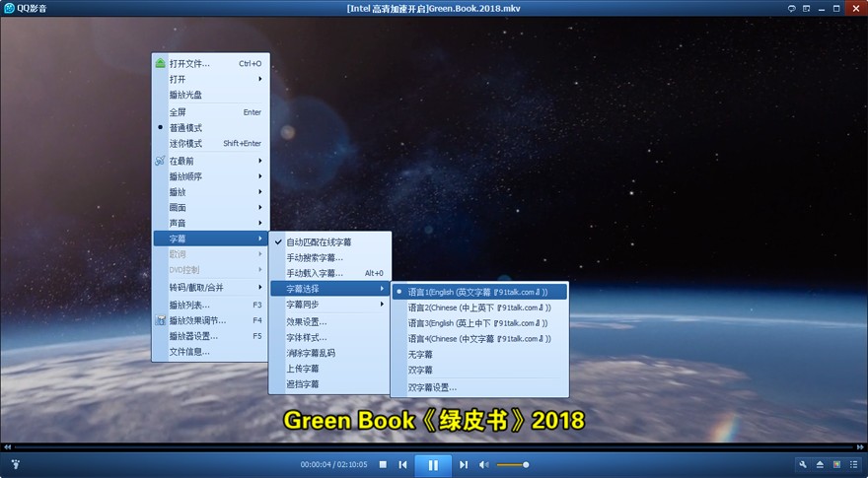The height and width of the screenshot is (478, 868).
Task: Click the eject open-file icon at bottom right
Action: pos(820,464)
